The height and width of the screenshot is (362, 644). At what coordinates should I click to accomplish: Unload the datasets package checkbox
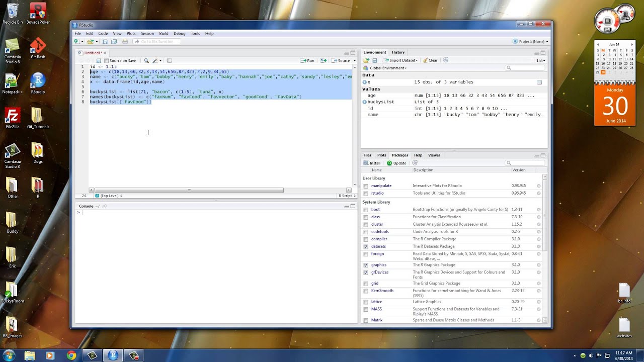click(366, 247)
